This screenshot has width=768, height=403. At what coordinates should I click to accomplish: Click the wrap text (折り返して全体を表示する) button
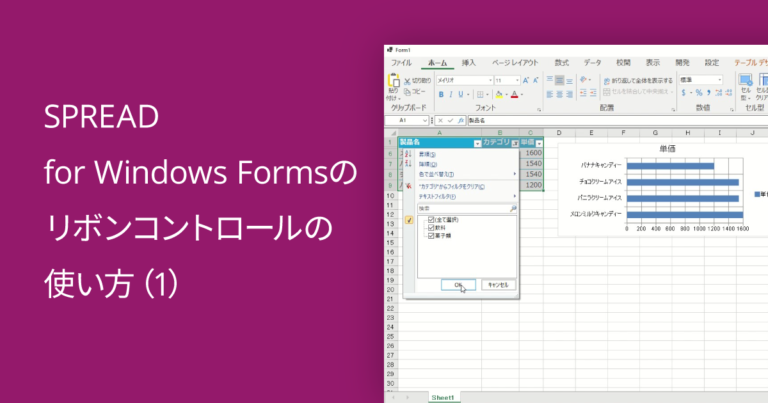coord(638,81)
